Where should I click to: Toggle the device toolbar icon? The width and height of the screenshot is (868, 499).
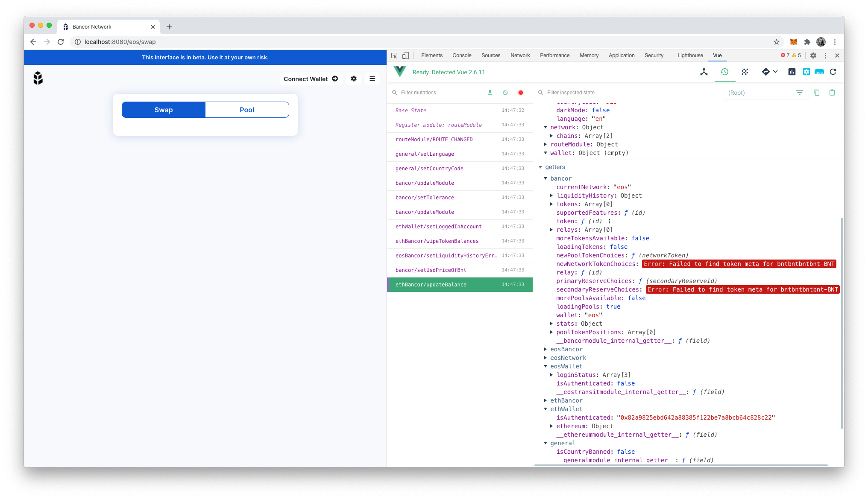click(x=405, y=55)
